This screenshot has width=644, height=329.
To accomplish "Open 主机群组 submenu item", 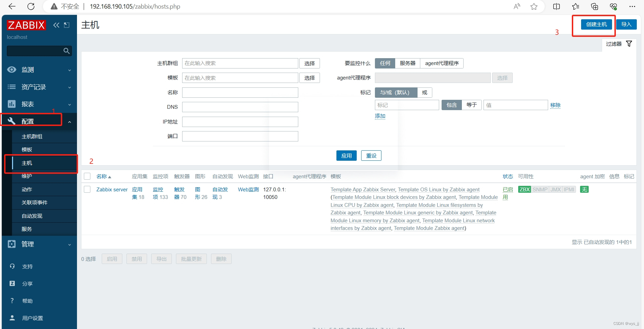I will point(44,137).
